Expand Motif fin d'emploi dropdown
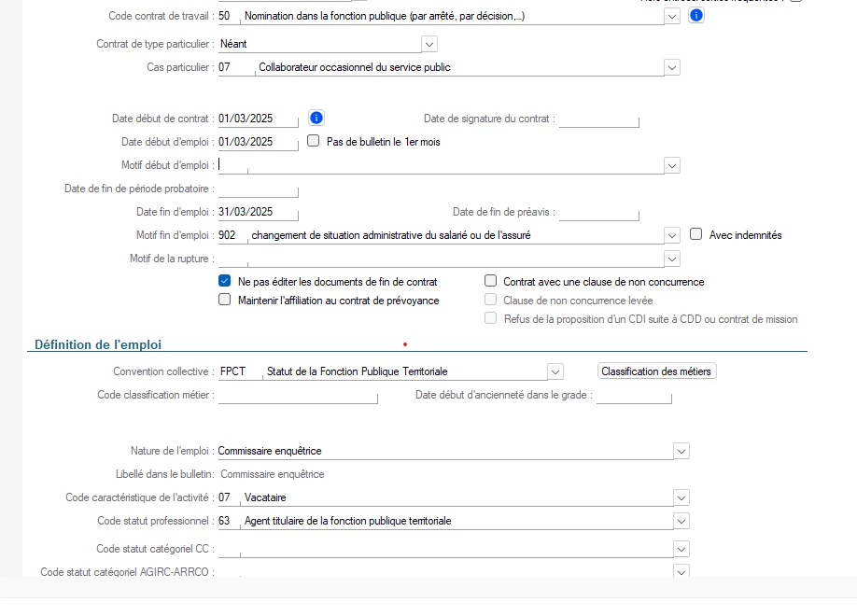The height and width of the screenshot is (616, 857). [672, 235]
